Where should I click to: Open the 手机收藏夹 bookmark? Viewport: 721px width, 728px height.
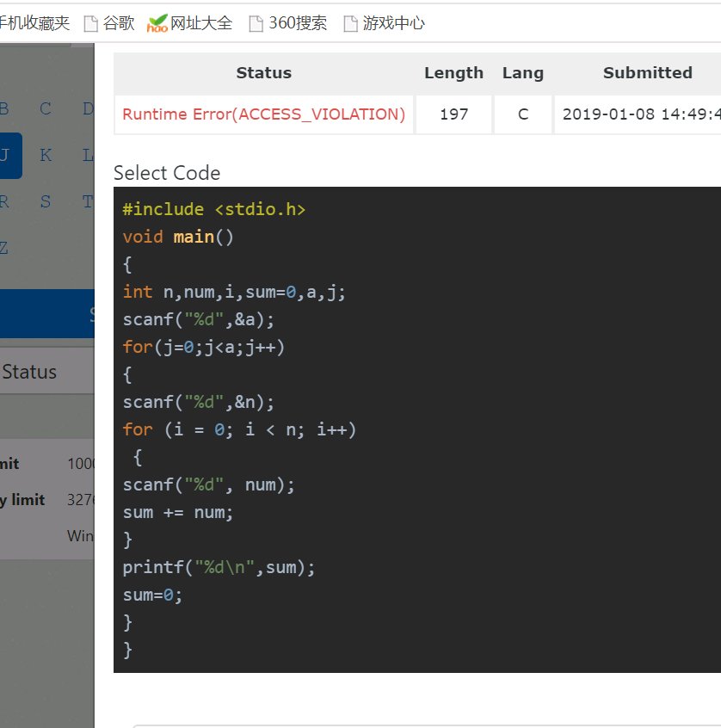coord(34,22)
